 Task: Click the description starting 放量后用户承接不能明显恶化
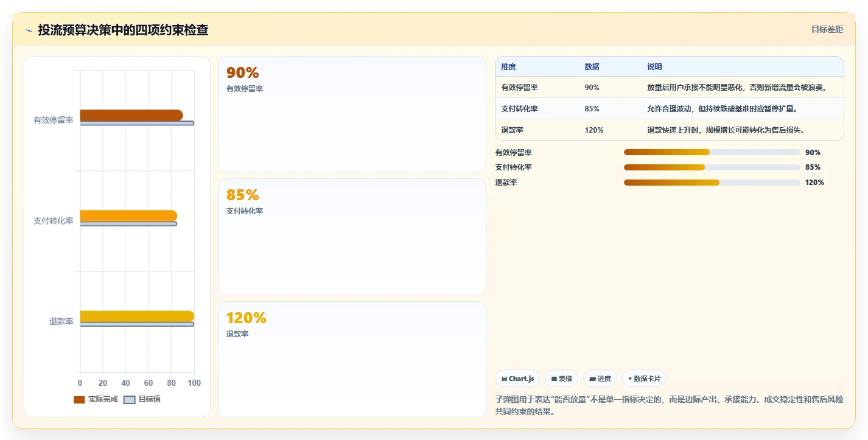(737, 87)
